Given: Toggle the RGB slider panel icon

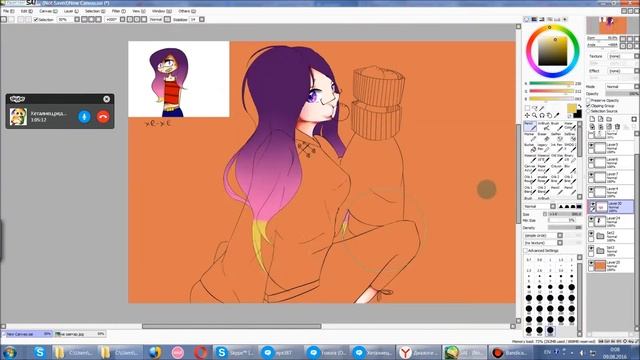Looking at the screenshot, I should 534,19.
